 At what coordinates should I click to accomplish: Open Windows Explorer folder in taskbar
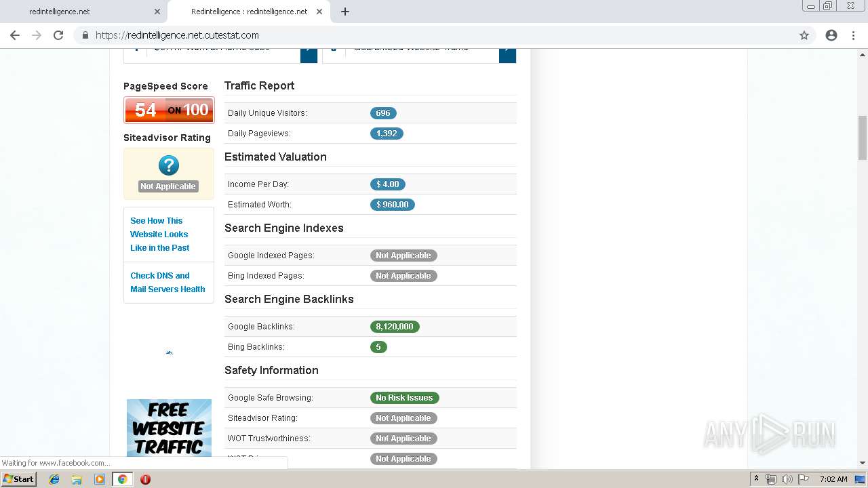[x=77, y=479]
